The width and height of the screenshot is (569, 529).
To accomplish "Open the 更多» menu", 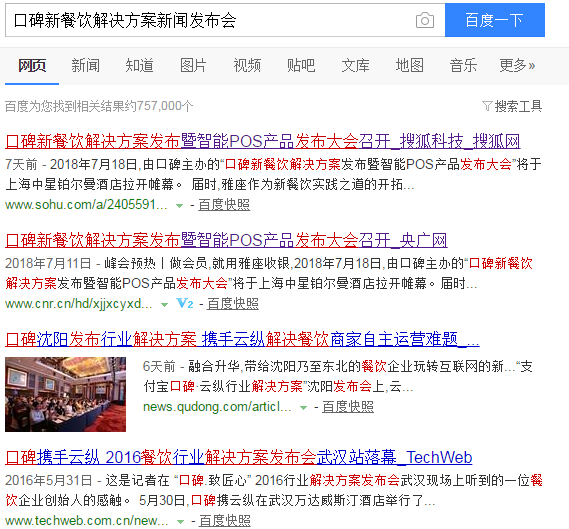I will (x=517, y=66).
